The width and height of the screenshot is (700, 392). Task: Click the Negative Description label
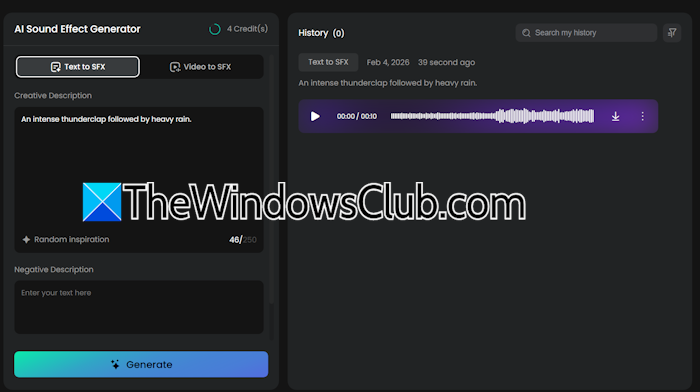click(x=54, y=270)
